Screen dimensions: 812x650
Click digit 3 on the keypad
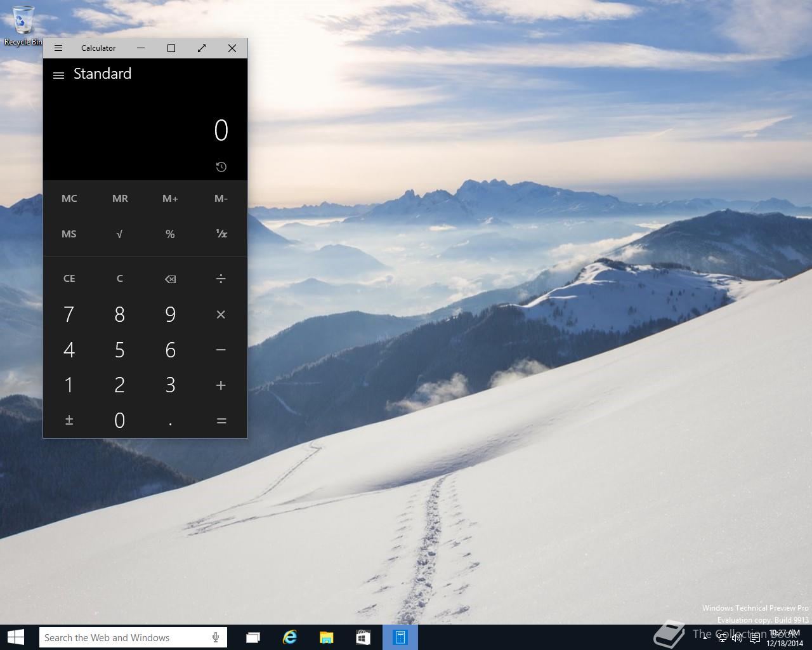170,385
